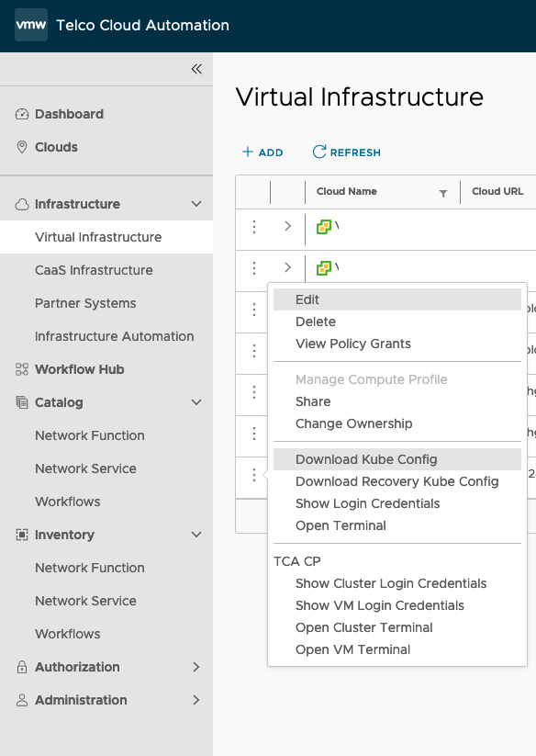Click the Telco Cloud Automation title

(x=142, y=25)
